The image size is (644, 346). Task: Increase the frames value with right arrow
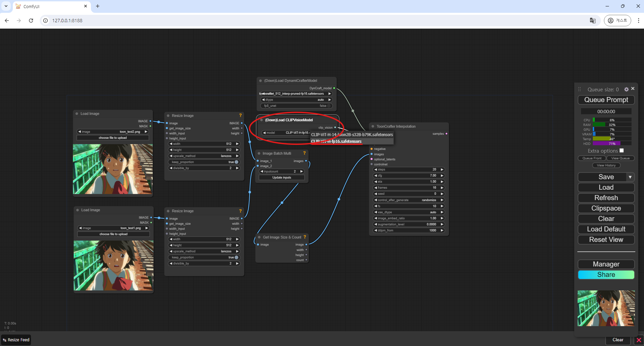442,188
